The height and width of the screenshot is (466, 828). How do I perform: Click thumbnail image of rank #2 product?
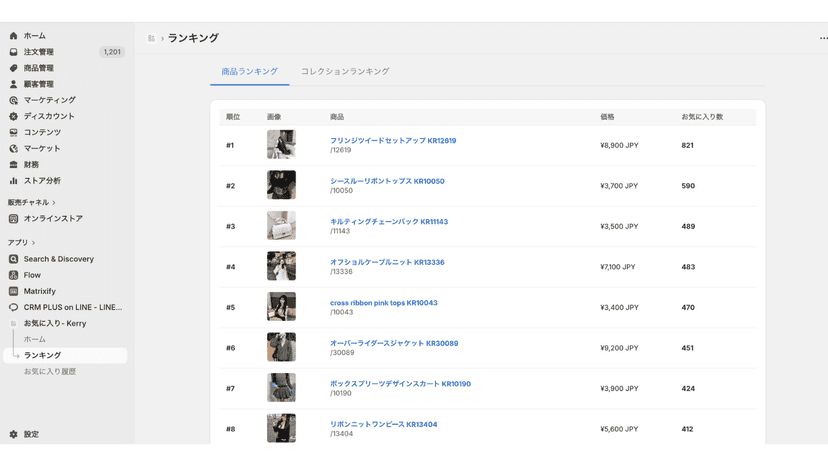tap(281, 185)
